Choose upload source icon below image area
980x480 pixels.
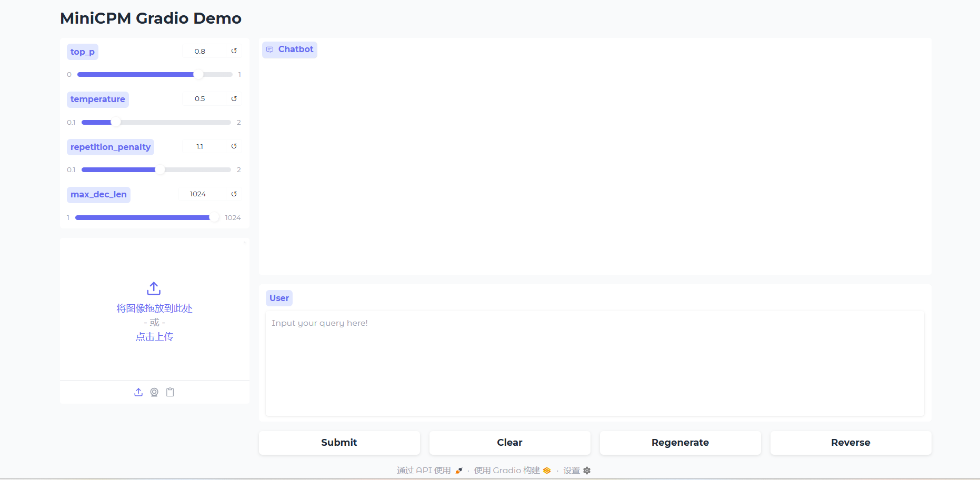tap(138, 392)
